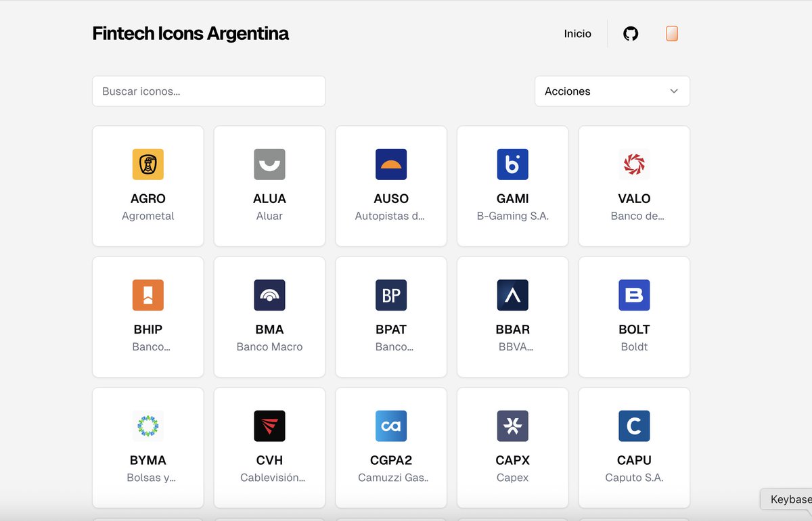Click the "B-Gaming S.A." label

512,217
